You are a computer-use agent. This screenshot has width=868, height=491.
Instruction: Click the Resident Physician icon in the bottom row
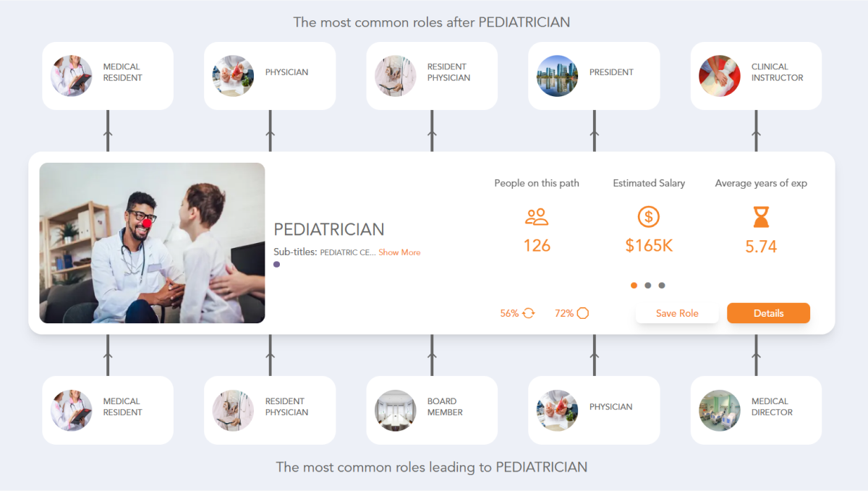coord(233,410)
